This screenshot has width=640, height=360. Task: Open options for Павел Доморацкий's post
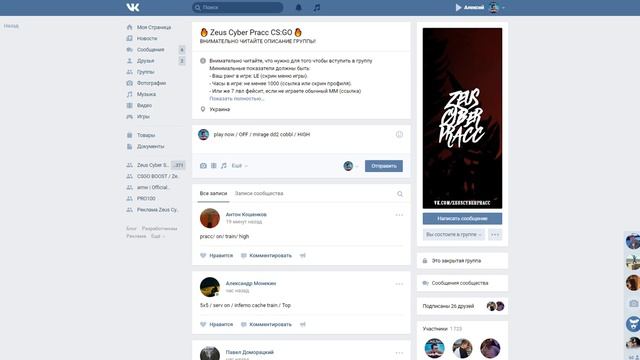pyautogui.click(x=399, y=353)
